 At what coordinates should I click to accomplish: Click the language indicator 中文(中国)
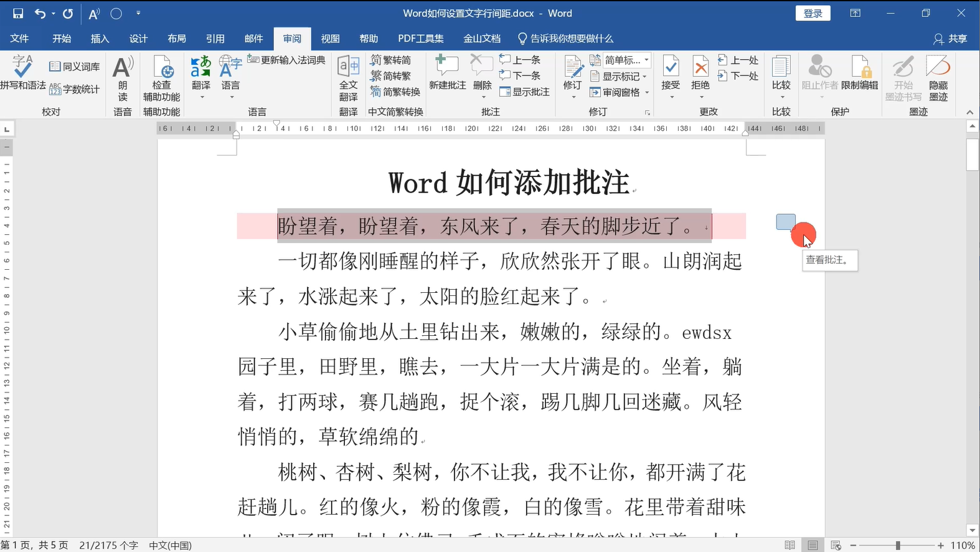coord(170,545)
